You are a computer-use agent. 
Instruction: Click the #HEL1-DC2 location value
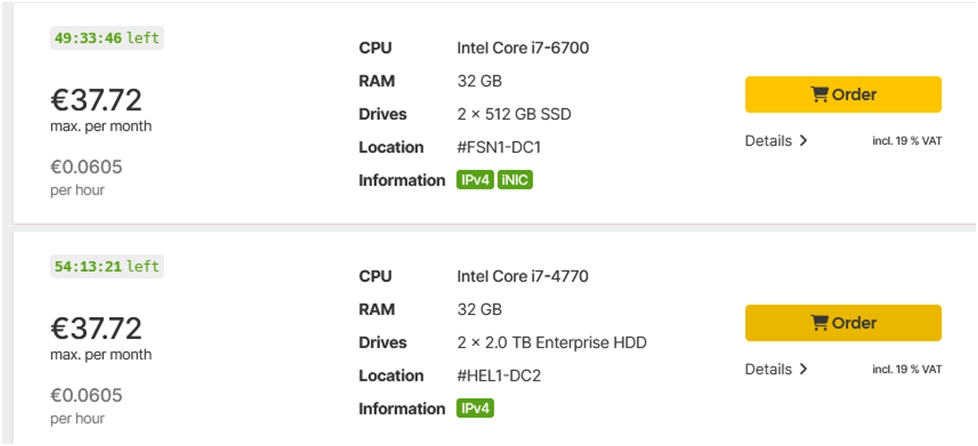pos(499,375)
